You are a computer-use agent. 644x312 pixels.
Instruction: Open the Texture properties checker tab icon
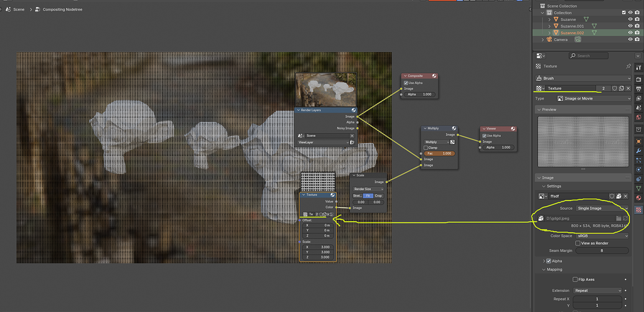[638, 210]
